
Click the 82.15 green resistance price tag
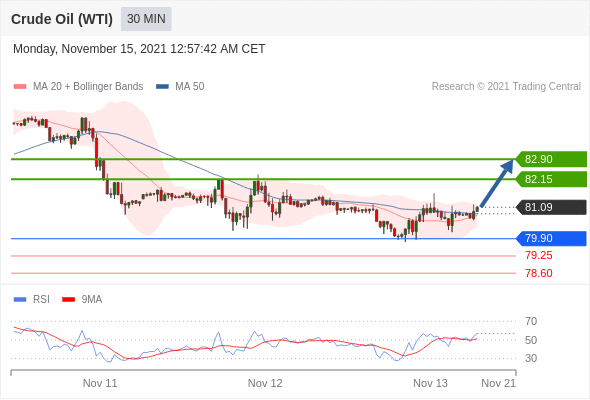[551, 179]
